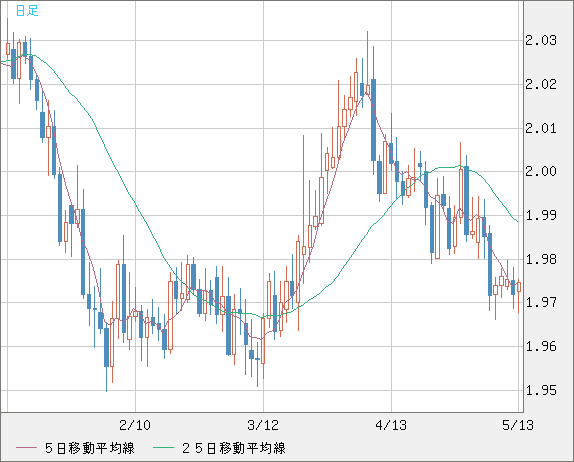The width and height of the screenshot is (574, 462).
Task: Click the 5/13 date axis label
Action: coord(518,425)
